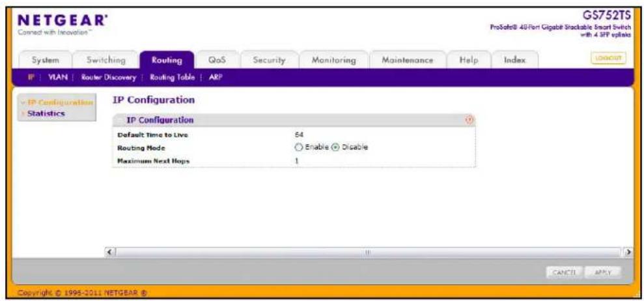Switch to the Switching tab

(106, 60)
